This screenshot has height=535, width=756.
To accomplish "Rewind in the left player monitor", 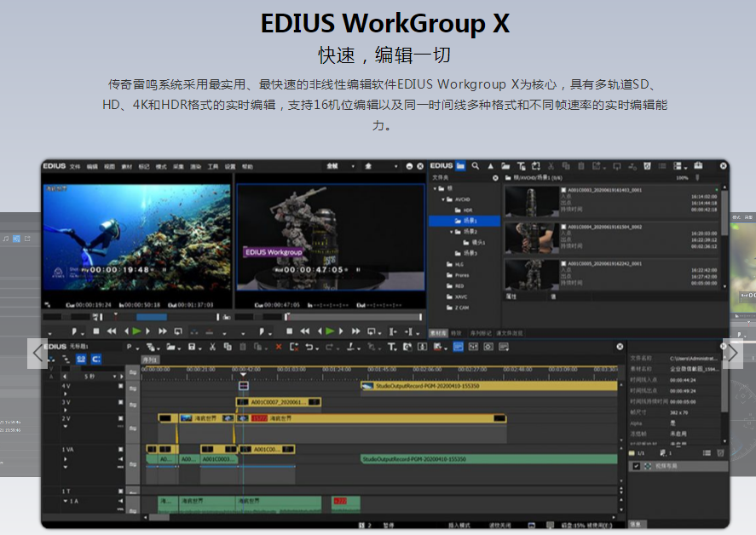I will tap(112, 331).
